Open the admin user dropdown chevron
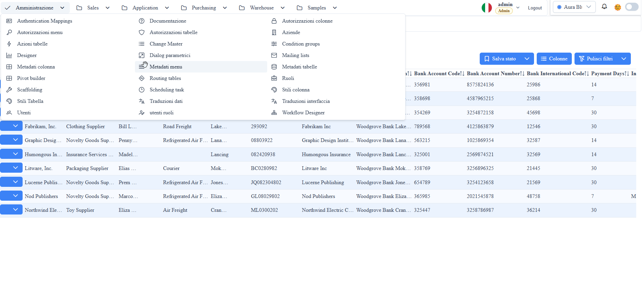This screenshot has height=286, width=644. point(518,7)
